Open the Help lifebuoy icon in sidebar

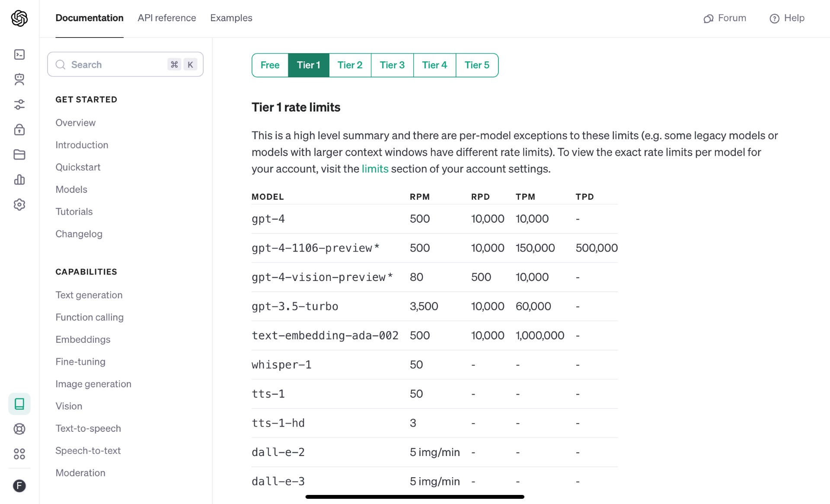click(19, 429)
